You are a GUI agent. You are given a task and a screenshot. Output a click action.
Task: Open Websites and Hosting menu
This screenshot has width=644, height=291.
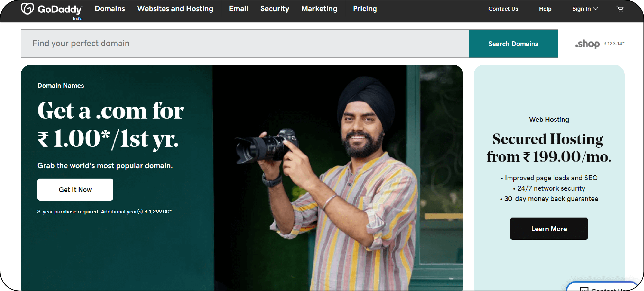175,8
